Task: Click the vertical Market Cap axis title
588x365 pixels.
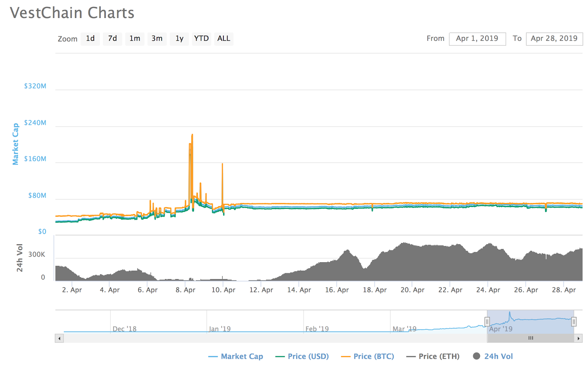Action: 15,144
